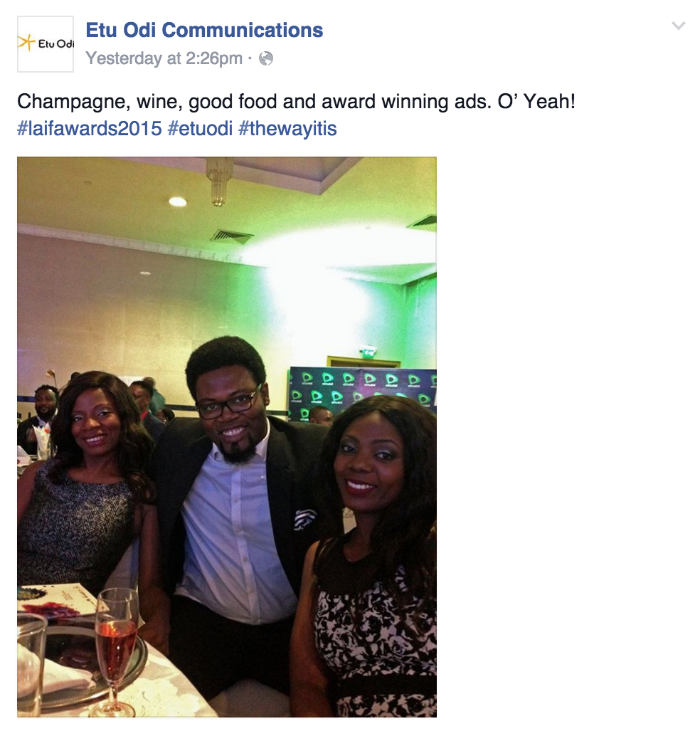This screenshot has width=700, height=736.
Task: Click the chandelier at top of photo
Action: click(218, 182)
